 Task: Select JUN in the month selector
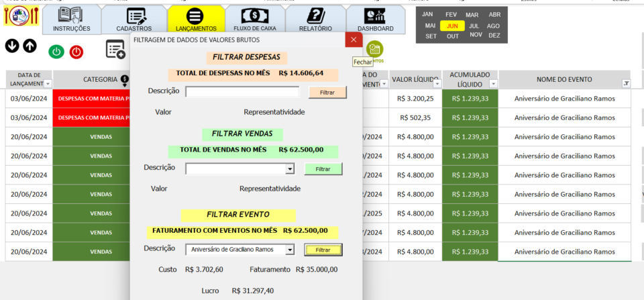pos(452,26)
